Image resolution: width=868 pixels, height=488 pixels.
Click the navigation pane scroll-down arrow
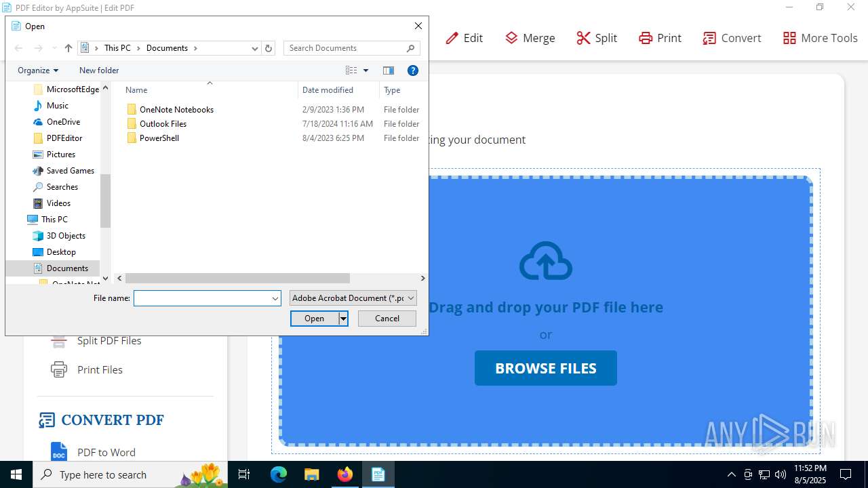tap(105, 278)
